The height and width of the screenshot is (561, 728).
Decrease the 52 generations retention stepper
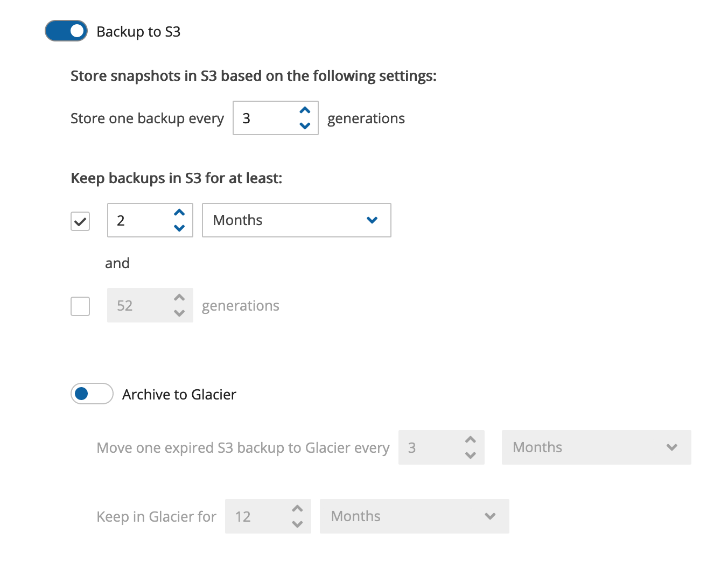(179, 313)
